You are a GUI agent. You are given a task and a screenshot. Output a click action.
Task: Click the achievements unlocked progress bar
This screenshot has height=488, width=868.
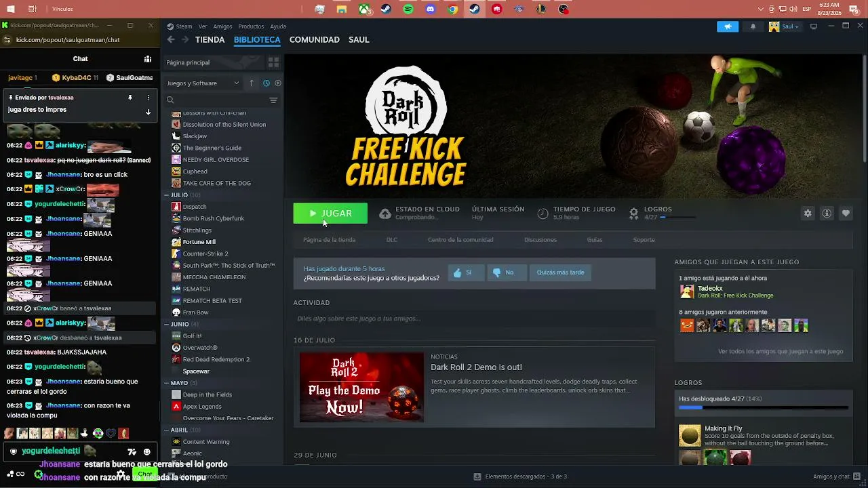pyautogui.click(x=764, y=407)
